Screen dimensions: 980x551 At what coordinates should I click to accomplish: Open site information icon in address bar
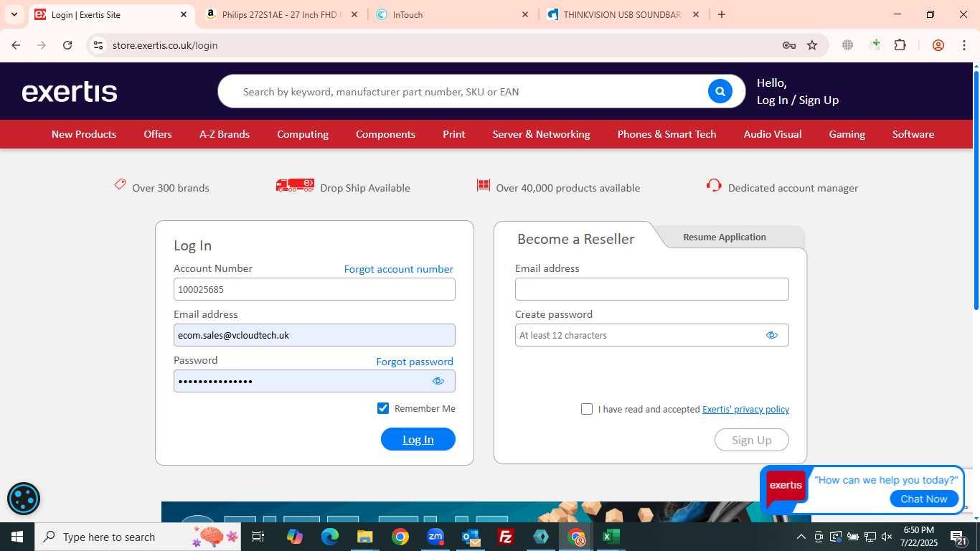(x=98, y=45)
